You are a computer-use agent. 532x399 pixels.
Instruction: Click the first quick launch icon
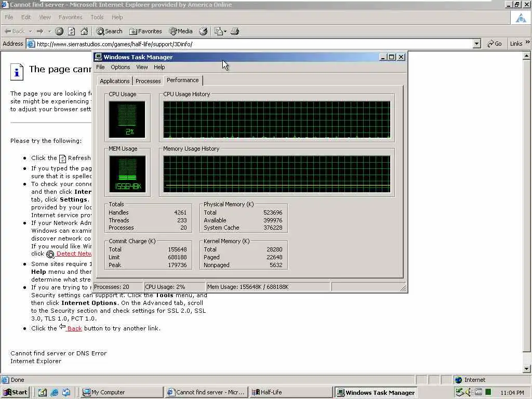42,392
